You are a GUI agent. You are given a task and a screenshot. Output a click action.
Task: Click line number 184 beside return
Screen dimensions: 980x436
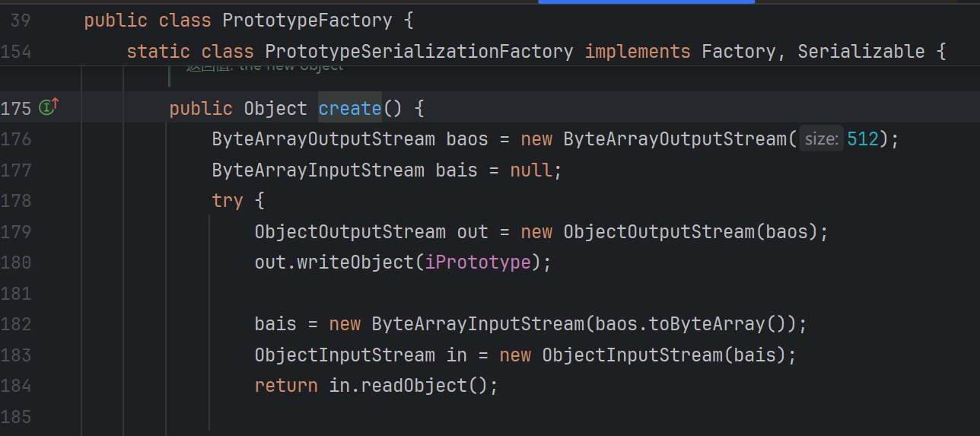[x=16, y=386]
